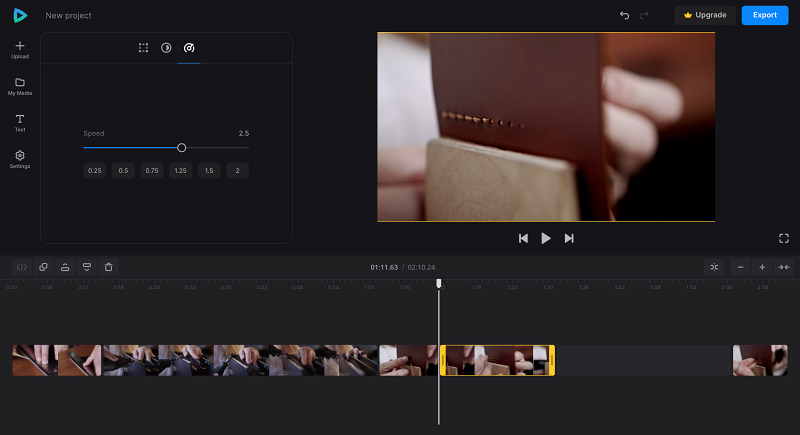800x435 pixels.
Task: Click the app logo icon
Action: [x=20, y=15]
